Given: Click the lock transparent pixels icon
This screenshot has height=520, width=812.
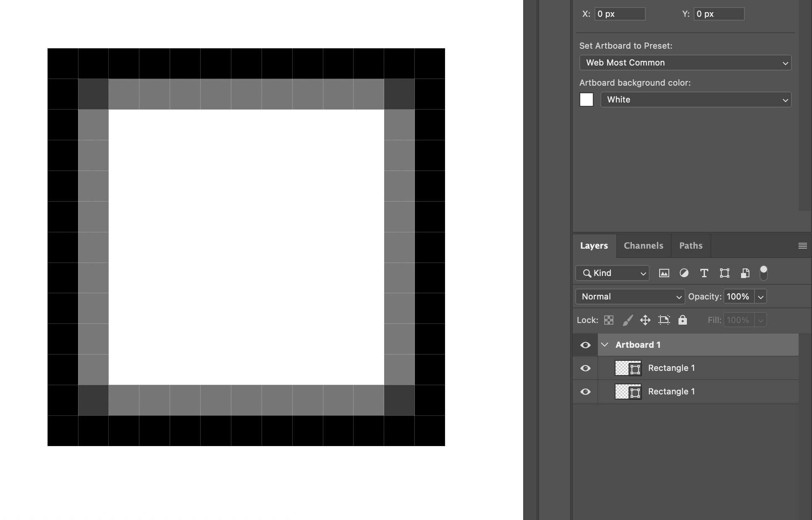Looking at the screenshot, I should [608, 320].
